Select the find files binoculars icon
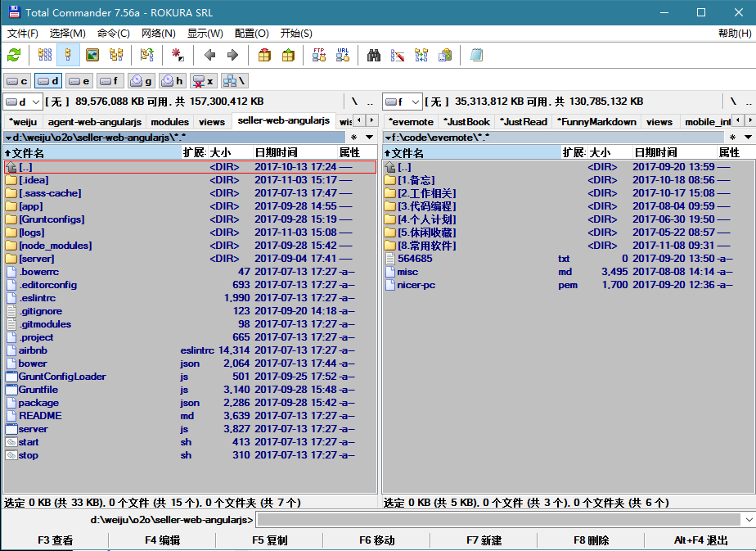Viewport: 756px width, 551px height. point(372,55)
